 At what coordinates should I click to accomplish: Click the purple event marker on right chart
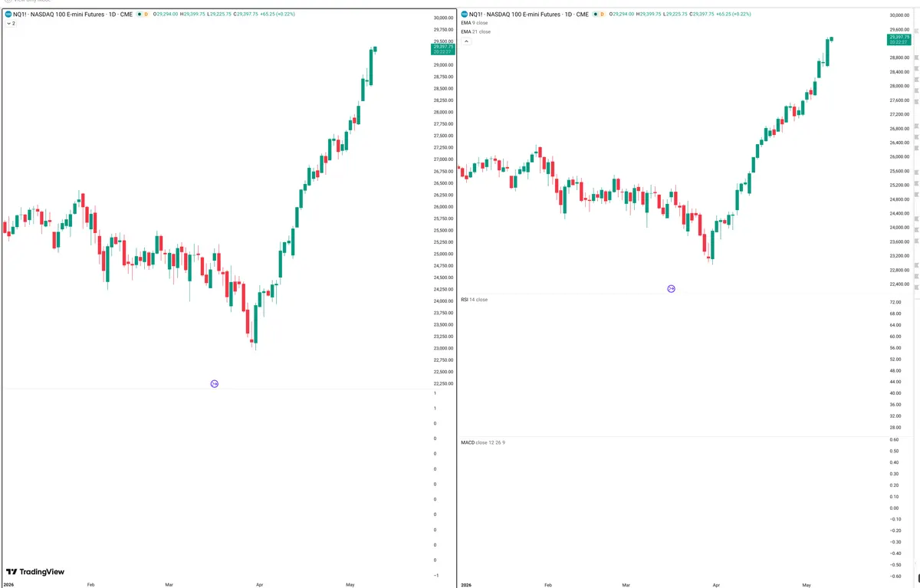click(x=671, y=288)
